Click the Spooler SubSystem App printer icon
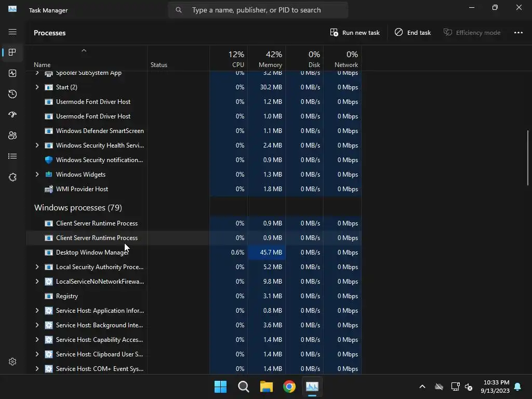Screen dimensions: 532x399 coord(49,73)
